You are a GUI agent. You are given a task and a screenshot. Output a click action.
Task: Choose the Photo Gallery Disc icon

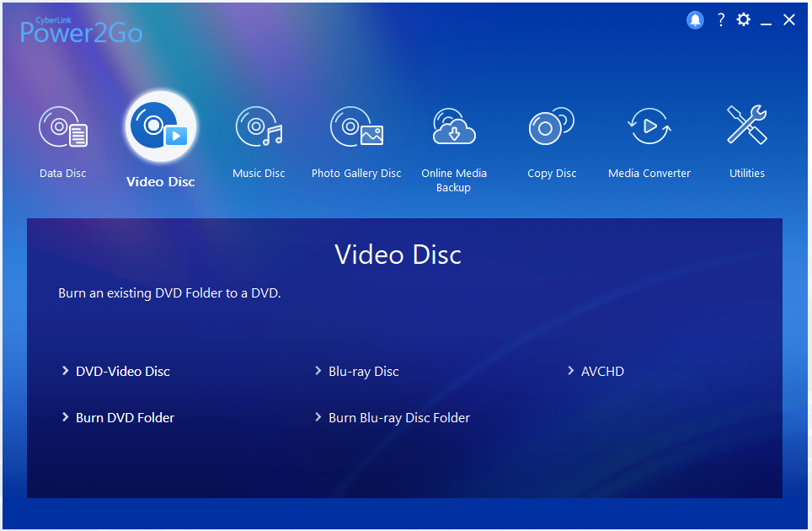[x=356, y=127]
